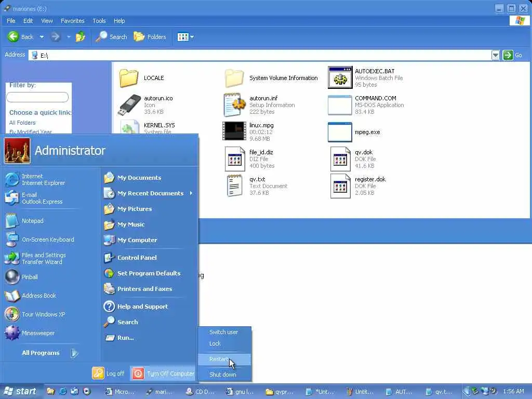Select the qv.dok file icon
This screenshot has width=532, height=399.
click(341, 159)
